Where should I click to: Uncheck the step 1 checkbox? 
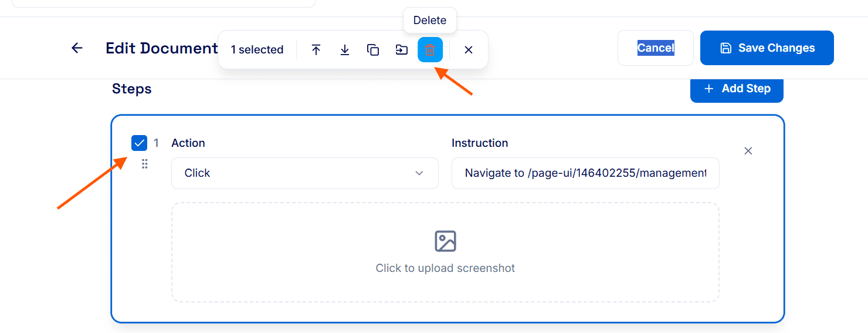tap(140, 143)
